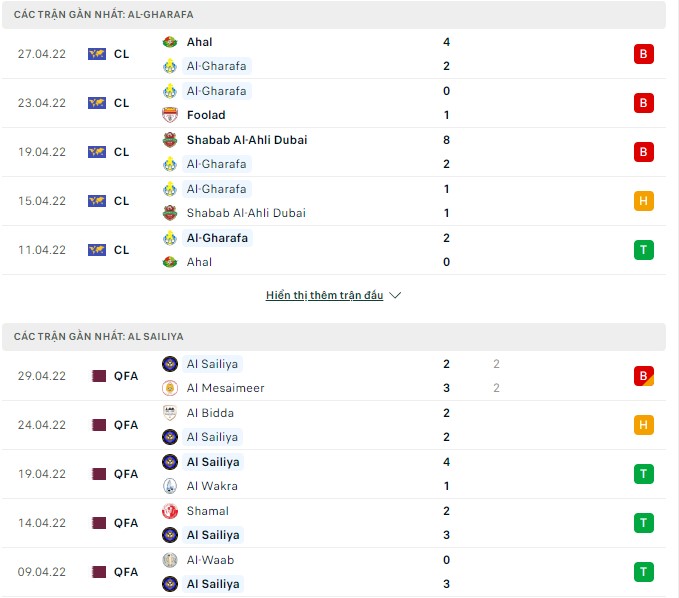
Task: Click the red B result badge for 27.04.22
Action: (x=644, y=54)
